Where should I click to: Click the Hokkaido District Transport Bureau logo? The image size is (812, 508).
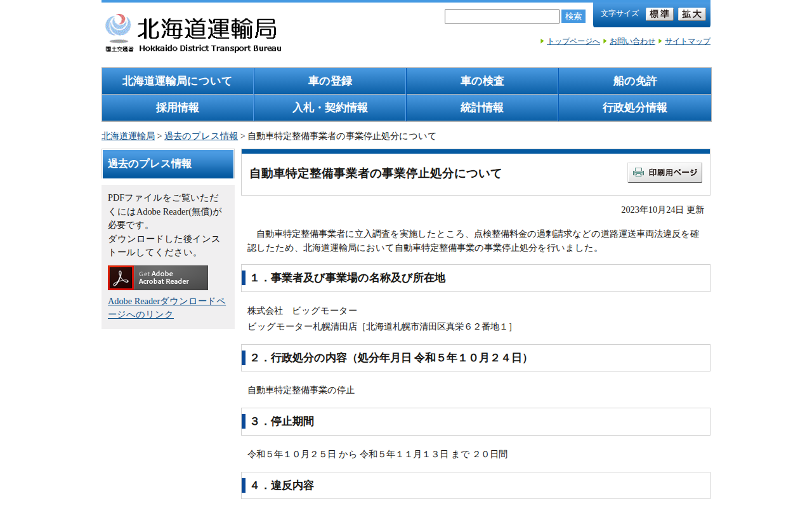193,33
